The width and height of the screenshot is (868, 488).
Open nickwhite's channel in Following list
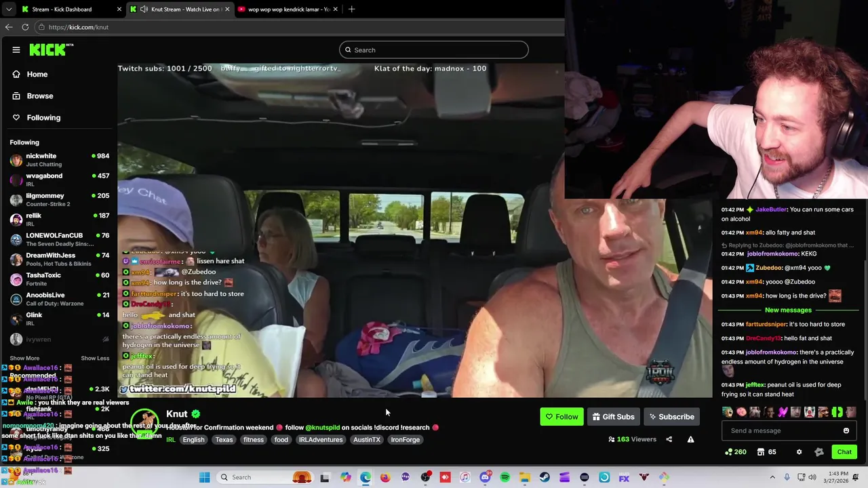point(60,160)
